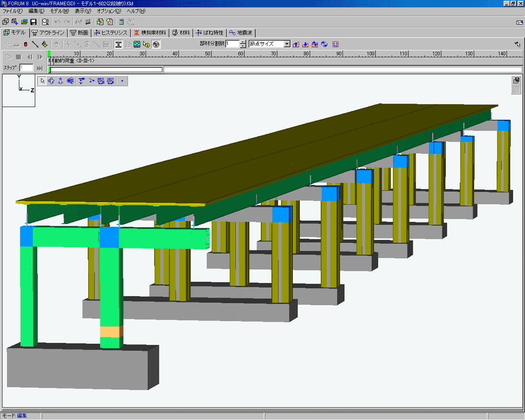Click the SHOT camera snapshot icon
The image size is (525, 420).
pos(110,81)
